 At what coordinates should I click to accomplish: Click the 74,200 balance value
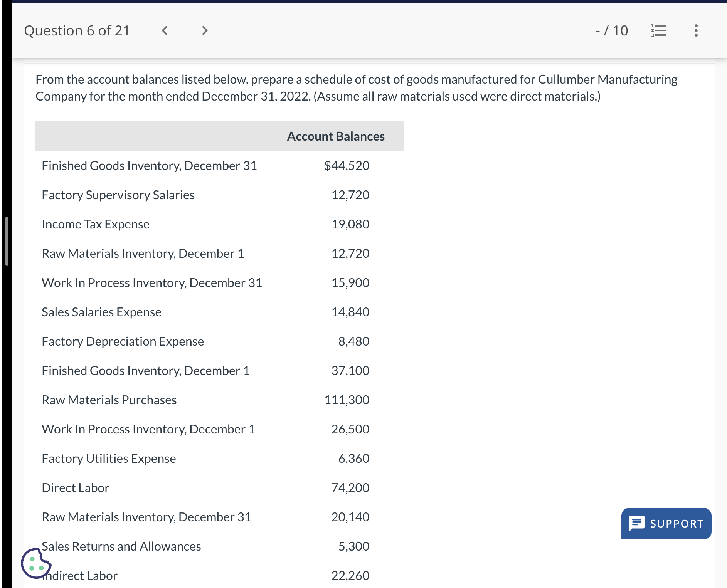pyautogui.click(x=350, y=488)
